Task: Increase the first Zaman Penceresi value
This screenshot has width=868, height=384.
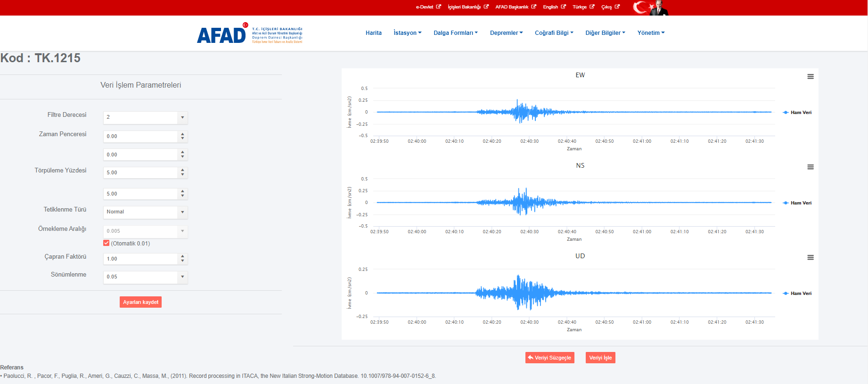Action: tap(183, 134)
